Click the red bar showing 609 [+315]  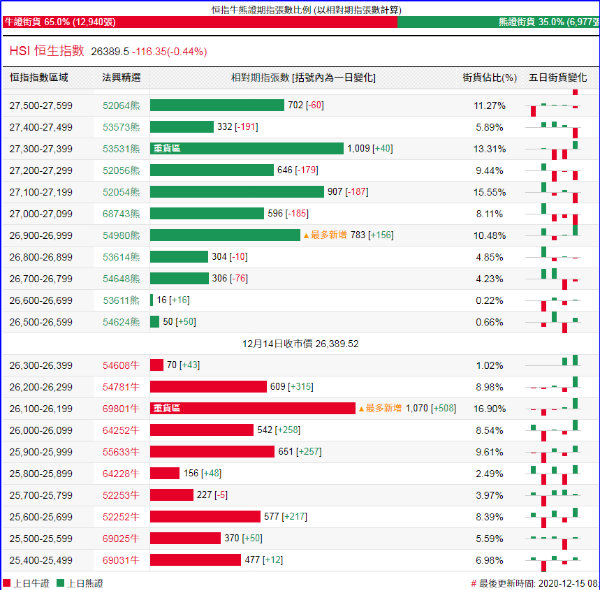click(x=208, y=386)
